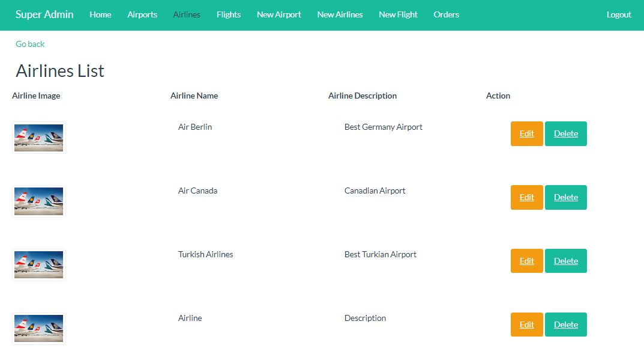Click the Air Canada airline image thumbnail
644x360 pixels.
[x=38, y=201]
